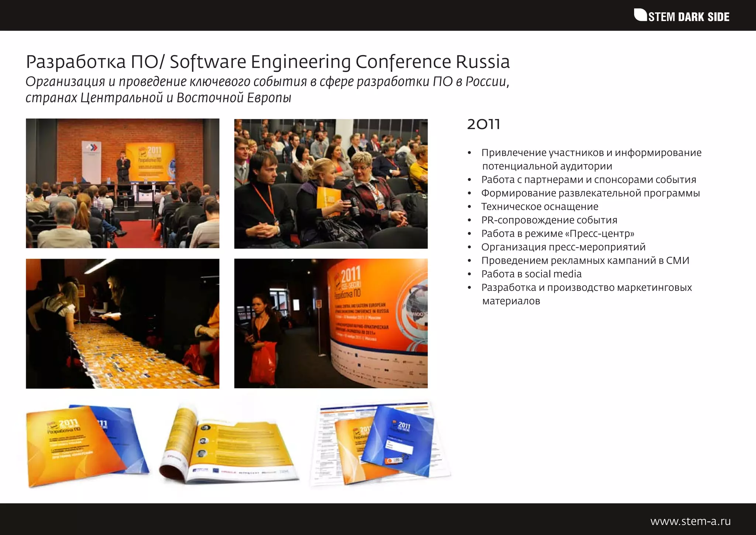Image resolution: width=756 pixels, height=535 pixels.
Task: Click bullet 'Организация пресс-мероприятий'
Action: click(x=563, y=247)
